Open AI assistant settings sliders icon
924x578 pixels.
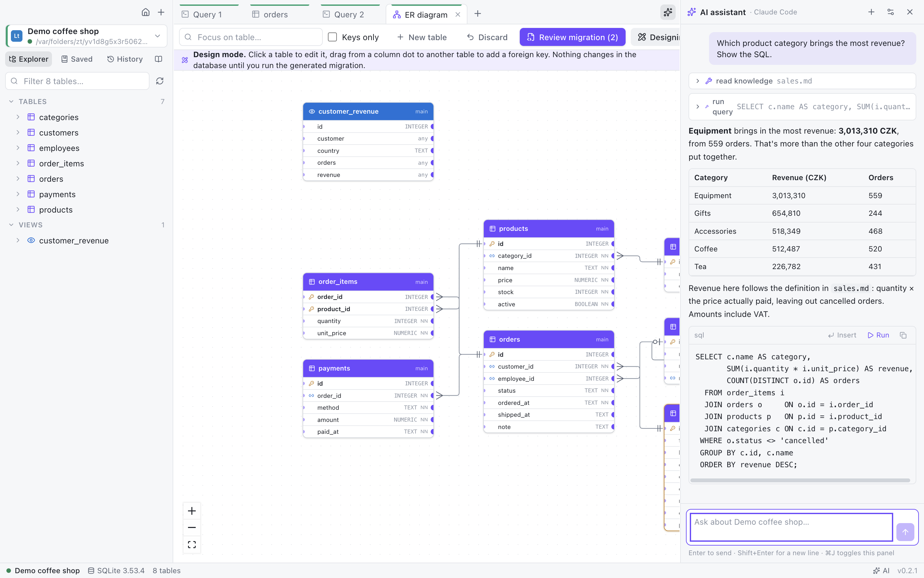click(890, 12)
